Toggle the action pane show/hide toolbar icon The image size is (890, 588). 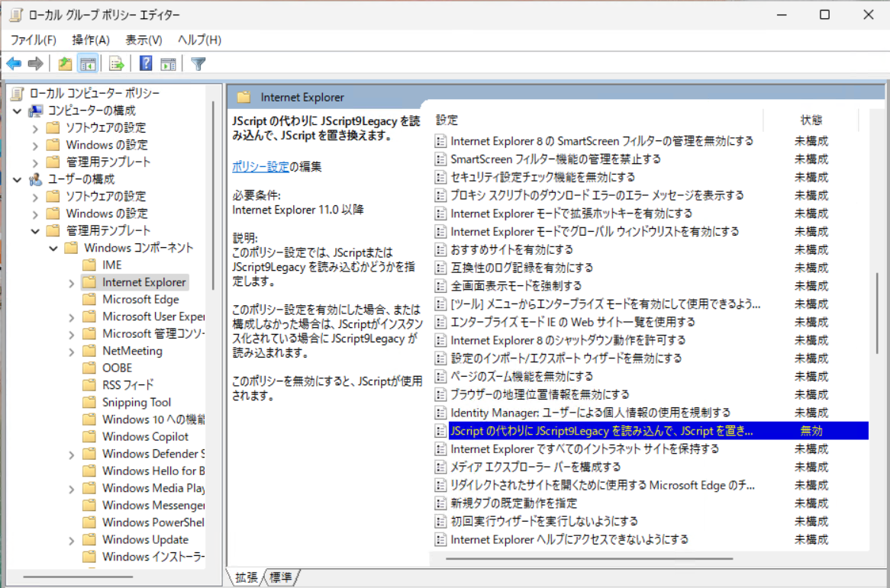tap(168, 63)
